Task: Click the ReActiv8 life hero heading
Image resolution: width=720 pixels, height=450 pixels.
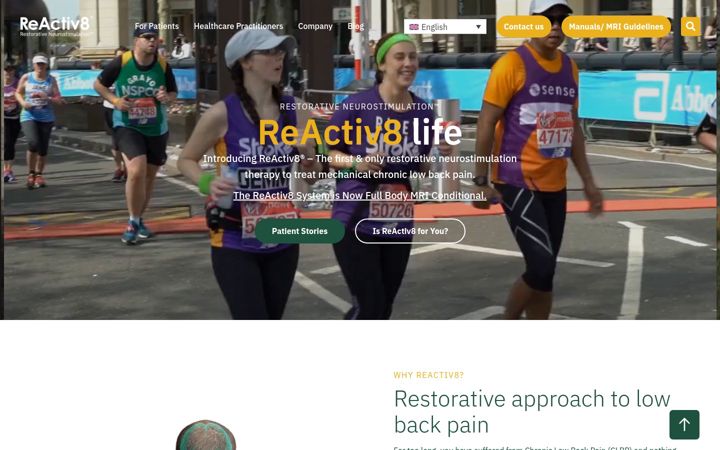Action: pyautogui.click(x=360, y=132)
